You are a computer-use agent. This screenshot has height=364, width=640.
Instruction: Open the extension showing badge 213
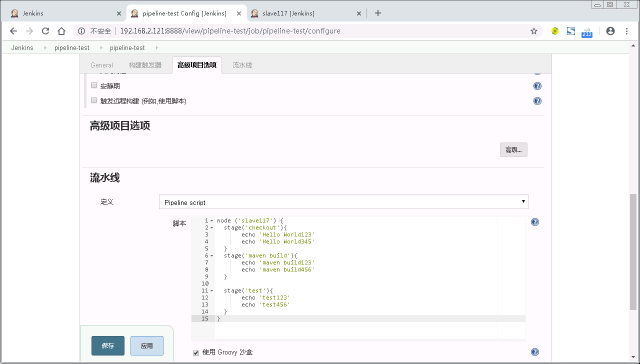tap(587, 32)
